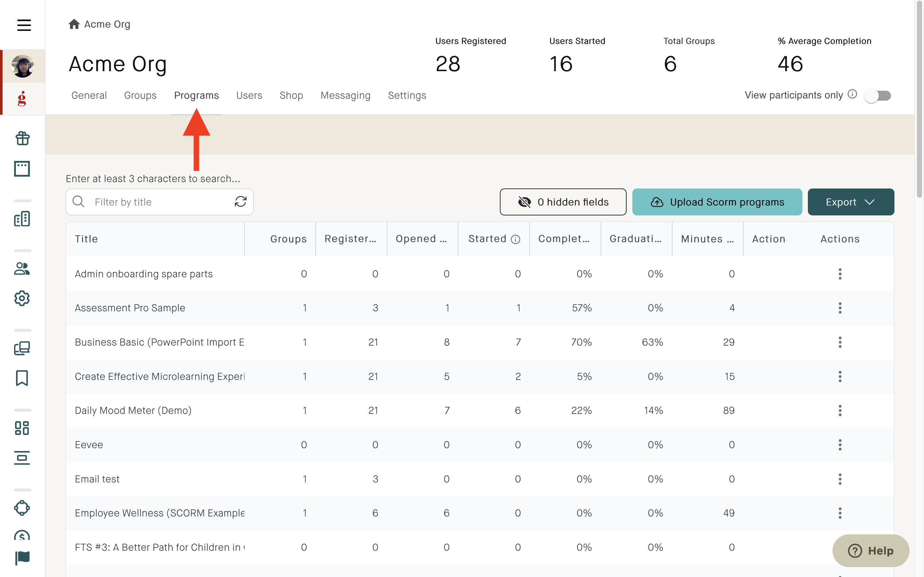924x577 pixels.
Task: Open actions menu for Assessment Pro Sample
Action: pyautogui.click(x=840, y=308)
